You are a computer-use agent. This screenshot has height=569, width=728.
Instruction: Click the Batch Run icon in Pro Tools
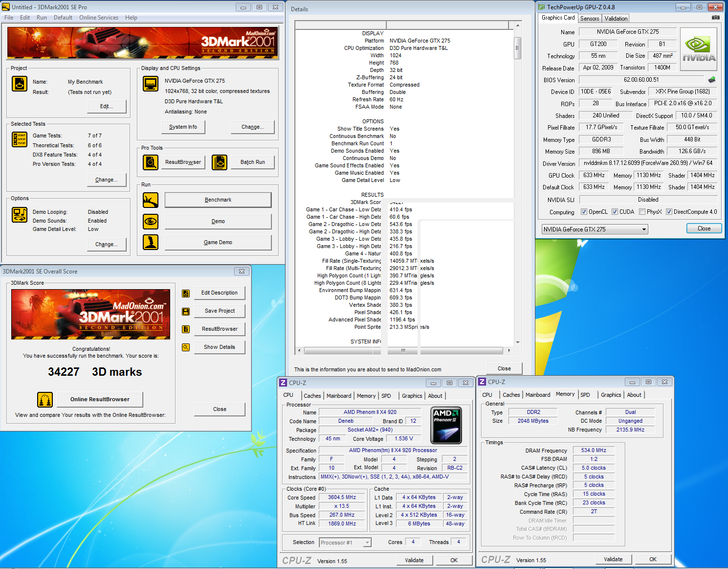pos(220,162)
